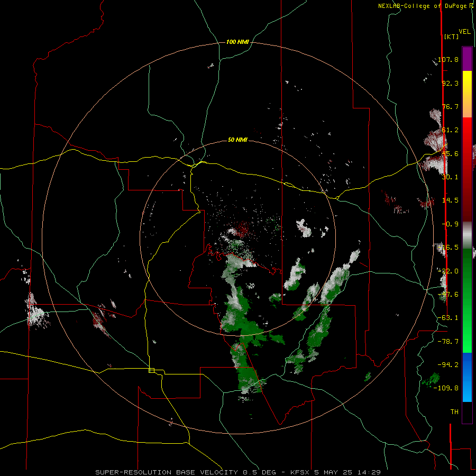Click the -78.7 velocity scale value
The width and height of the screenshot is (476, 476).
click(x=448, y=342)
